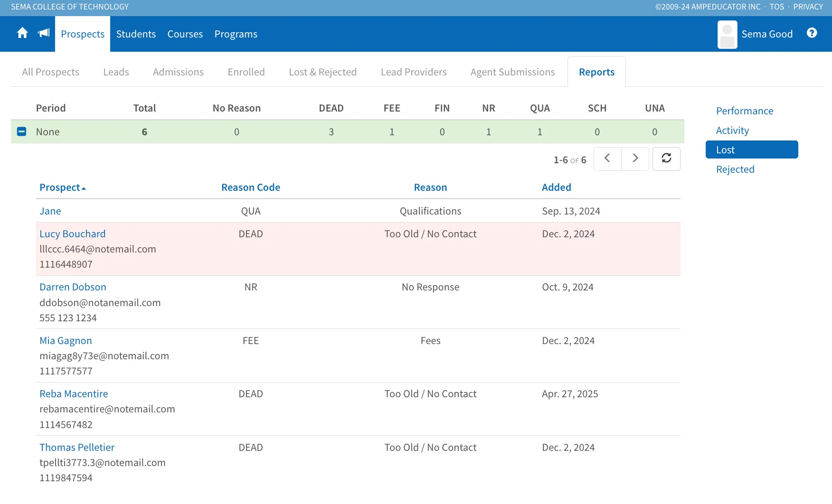Click the Sema Good user avatar
This screenshot has height=504, width=832.
coord(727,34)
